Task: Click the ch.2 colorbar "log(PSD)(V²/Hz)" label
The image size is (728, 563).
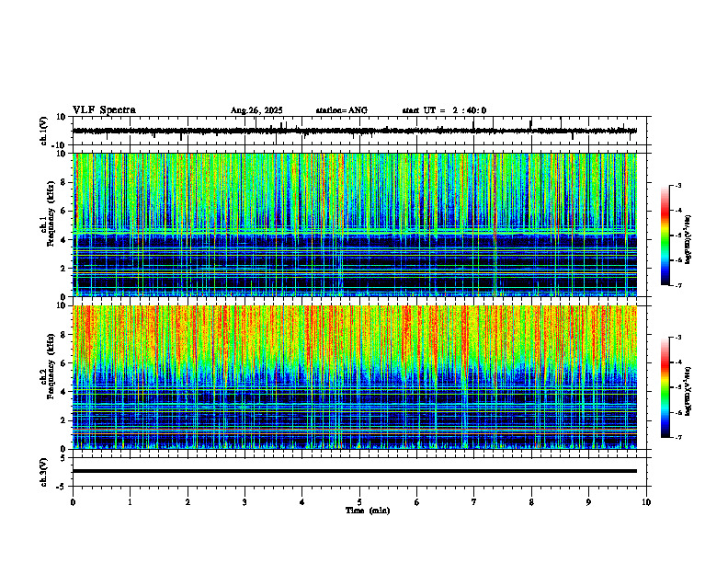Action: pos(688,391)
